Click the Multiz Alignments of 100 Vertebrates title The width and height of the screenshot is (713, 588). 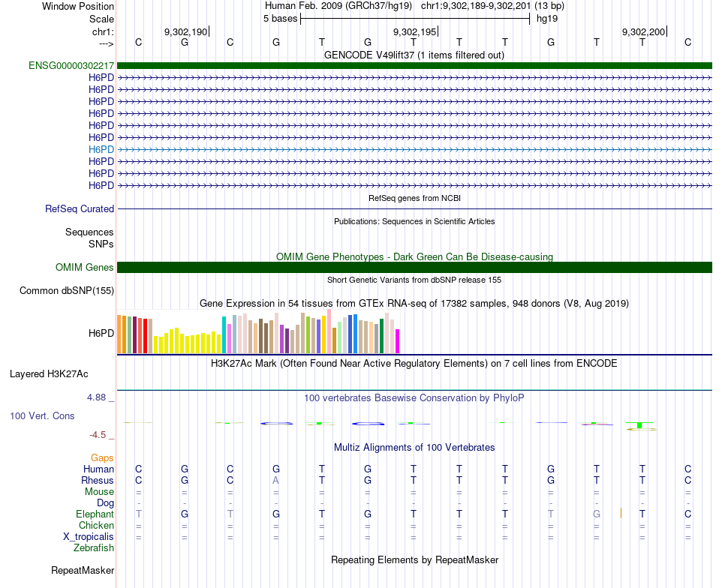tap(414, 448)
